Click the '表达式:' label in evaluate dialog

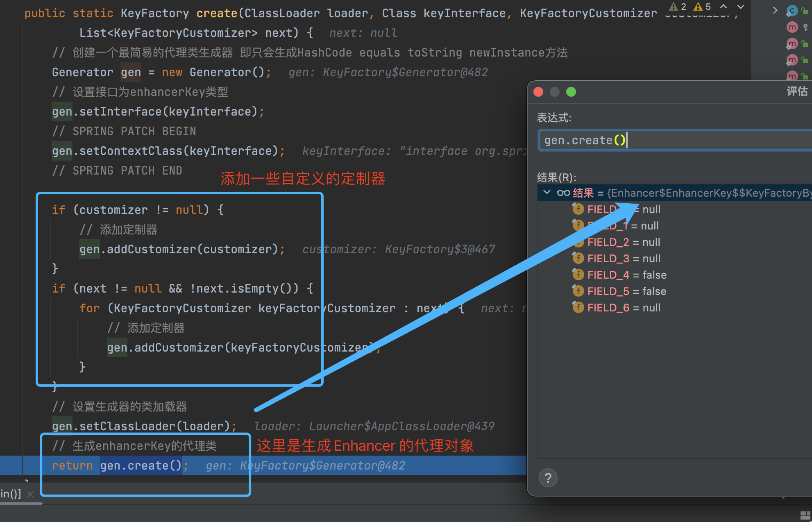[x=554, y=118]
